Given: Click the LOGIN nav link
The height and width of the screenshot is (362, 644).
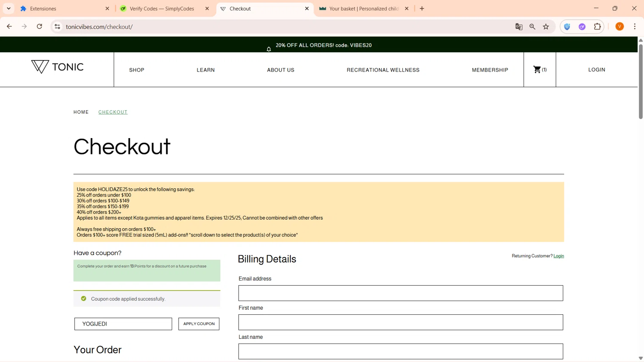Looking at the screenshot, I should point(597,69).
